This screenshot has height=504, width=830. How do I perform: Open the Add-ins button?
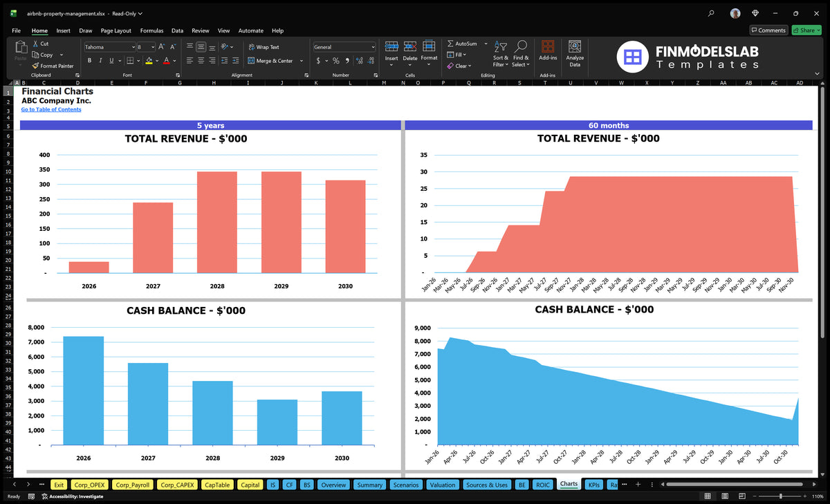pyautogui.click(x=548, y=53)
